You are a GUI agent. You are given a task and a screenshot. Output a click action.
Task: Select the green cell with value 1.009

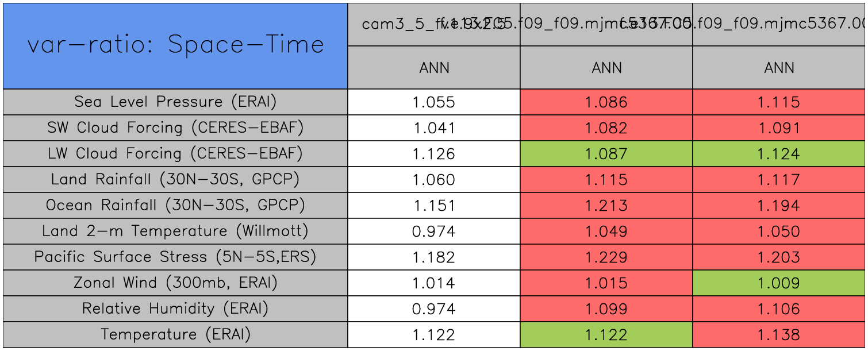(779, 283)
